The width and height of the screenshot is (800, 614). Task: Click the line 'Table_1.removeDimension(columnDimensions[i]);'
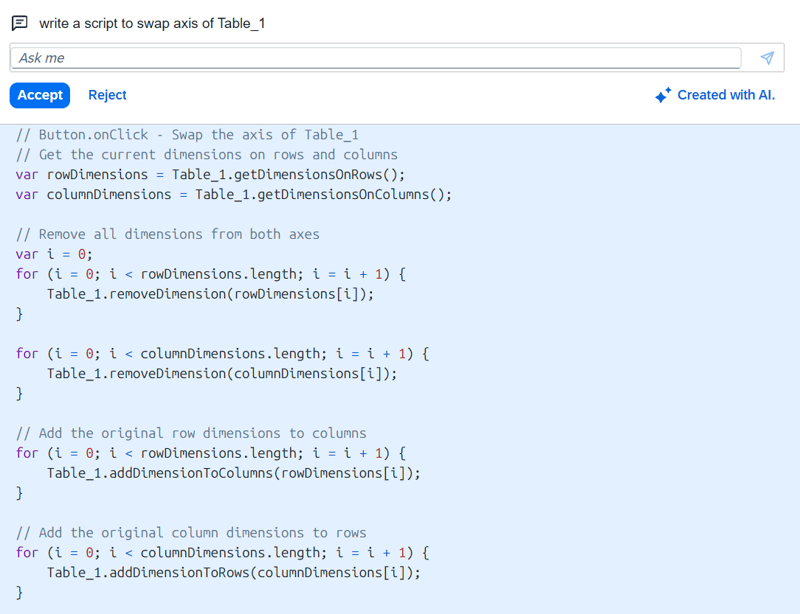(x=222, y=374)
